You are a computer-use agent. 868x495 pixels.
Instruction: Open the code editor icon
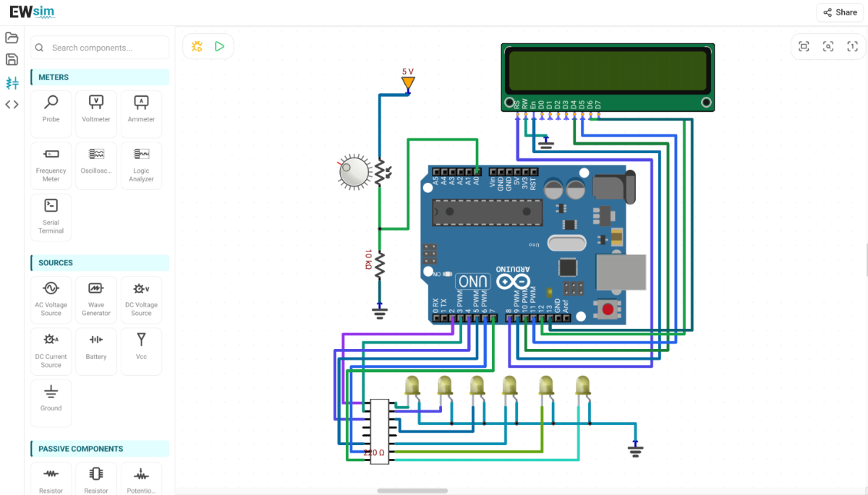(12, 104)
